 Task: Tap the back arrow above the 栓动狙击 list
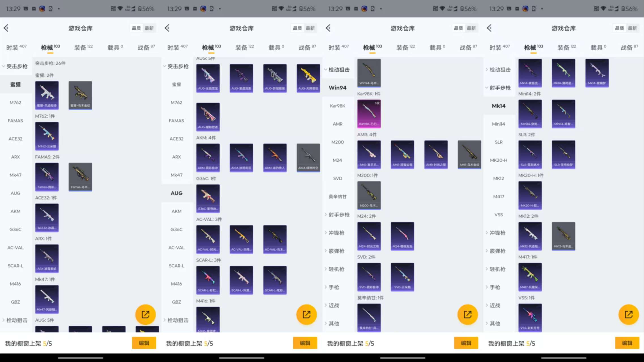click(328, 28)
